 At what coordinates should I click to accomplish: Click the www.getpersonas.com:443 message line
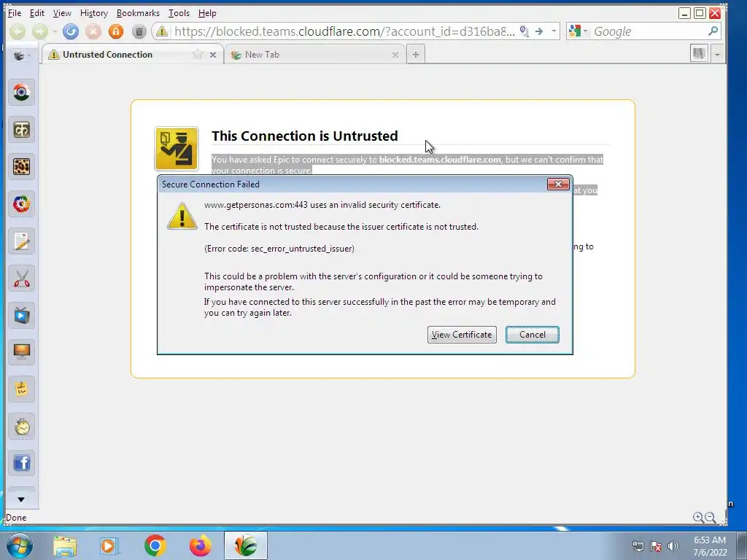[x=322, y=205]
